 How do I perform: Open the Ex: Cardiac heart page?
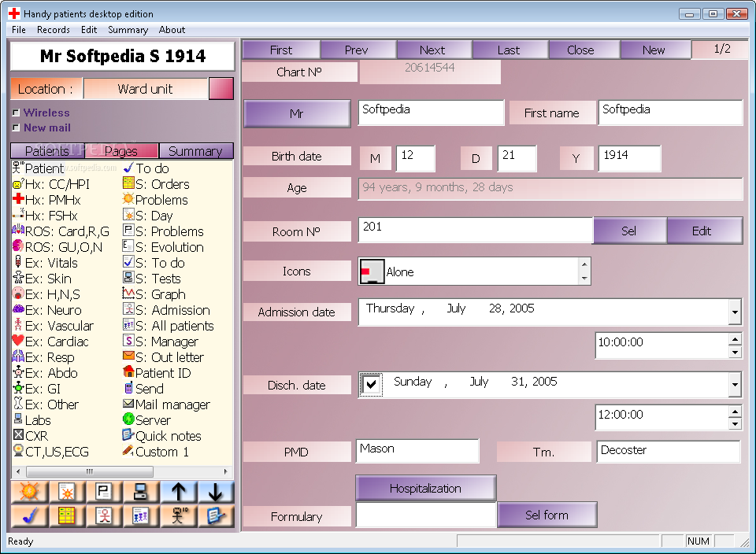[50, 342]
